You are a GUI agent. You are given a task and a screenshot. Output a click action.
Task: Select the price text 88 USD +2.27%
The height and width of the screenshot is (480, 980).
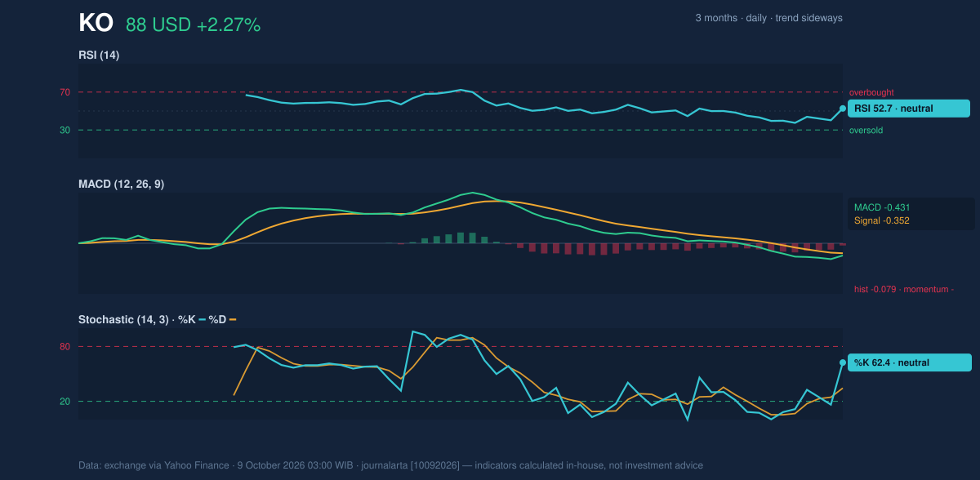tap(193, 25)
